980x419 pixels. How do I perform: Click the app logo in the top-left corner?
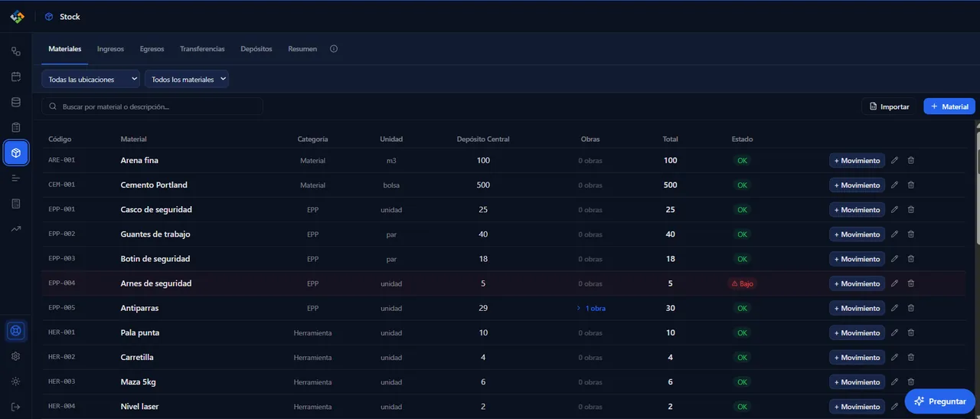pyautogui.click(x=17, y=17)
